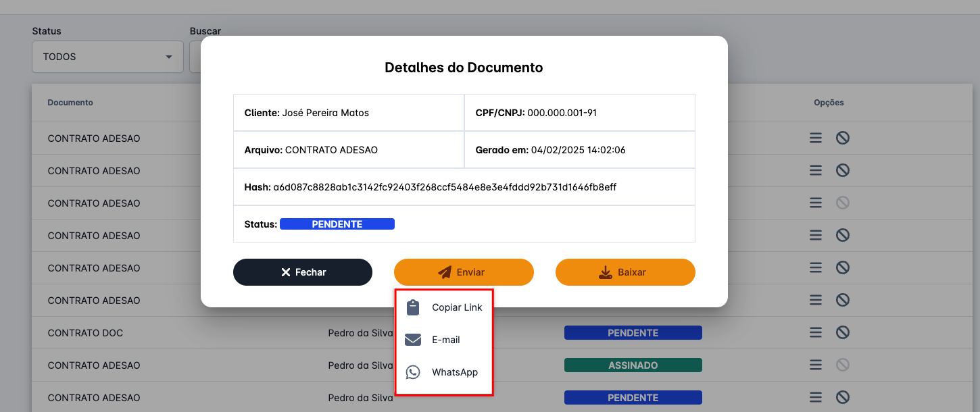Open the menu icon in the CONTRATO DOC row

[x=816, y=333]
